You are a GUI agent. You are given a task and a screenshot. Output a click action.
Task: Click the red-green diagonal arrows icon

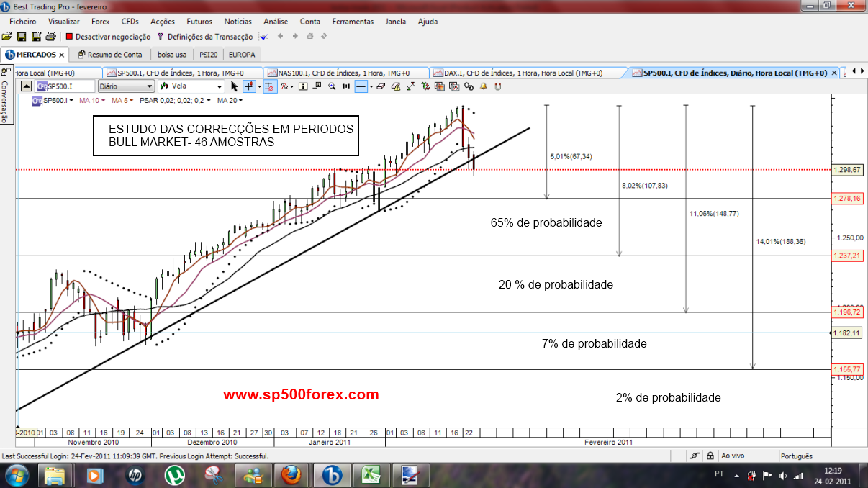point(411,86)
